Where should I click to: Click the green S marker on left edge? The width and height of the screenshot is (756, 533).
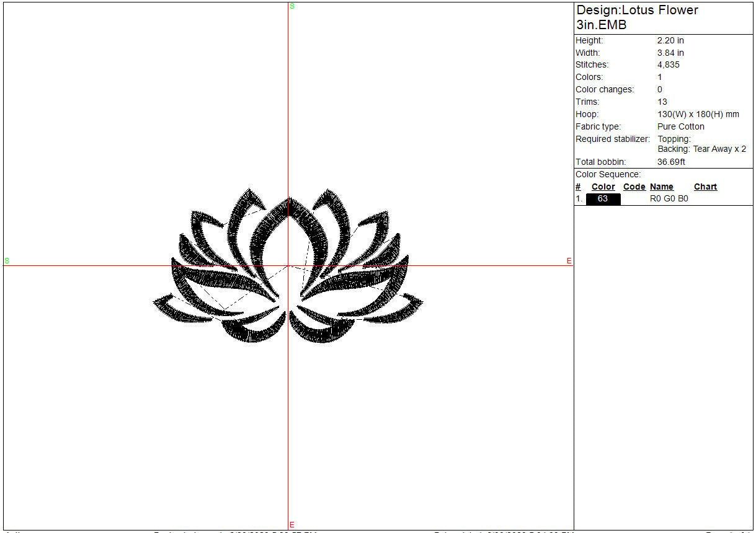7,261
